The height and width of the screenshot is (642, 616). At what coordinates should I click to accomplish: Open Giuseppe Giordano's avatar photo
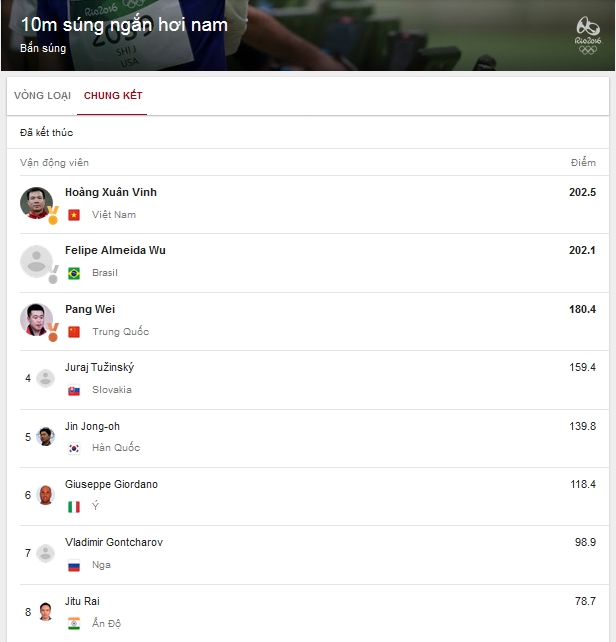[45, 495]
